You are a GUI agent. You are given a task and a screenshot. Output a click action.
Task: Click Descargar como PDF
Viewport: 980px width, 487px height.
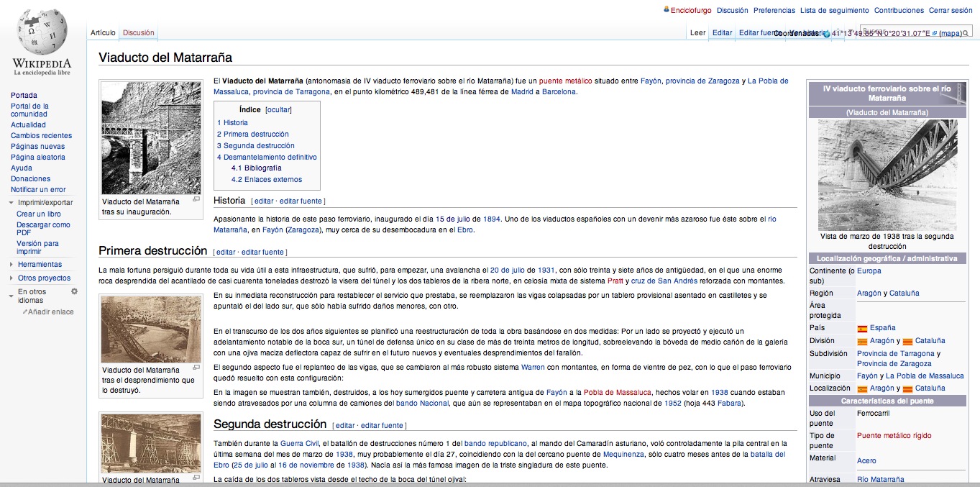point(43,229)
